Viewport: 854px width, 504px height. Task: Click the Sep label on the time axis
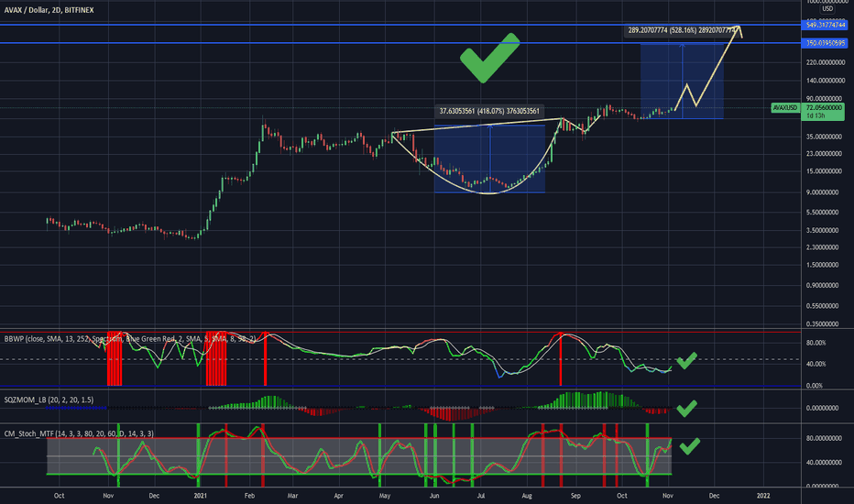pyautogui.click(x=575, y=496)
